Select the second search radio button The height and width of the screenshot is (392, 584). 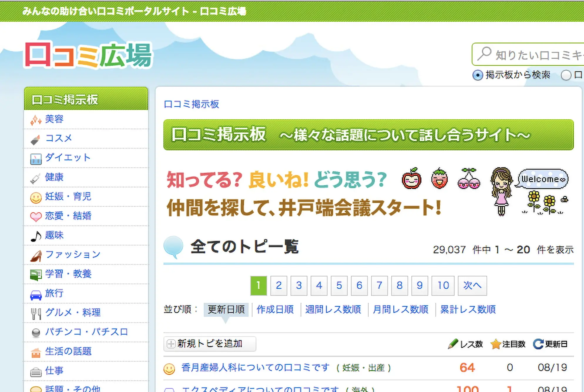click(566, 75)
